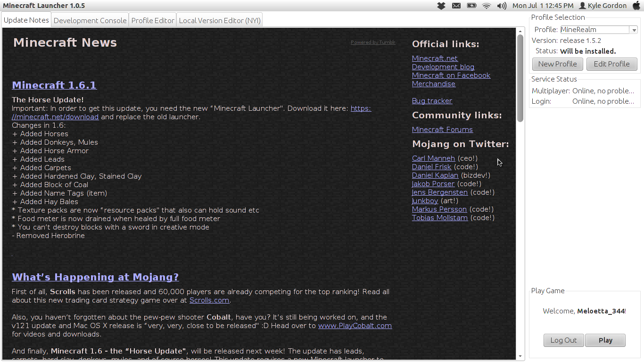Visit the Minecraft Forums link
Screen dimensions: 644x362
pos(442,129)
